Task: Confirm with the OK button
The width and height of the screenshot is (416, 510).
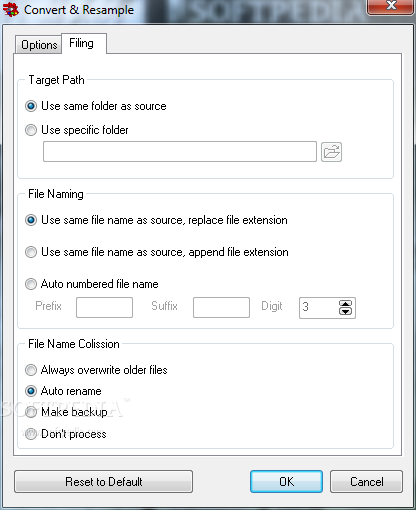Action: (286, 482)
